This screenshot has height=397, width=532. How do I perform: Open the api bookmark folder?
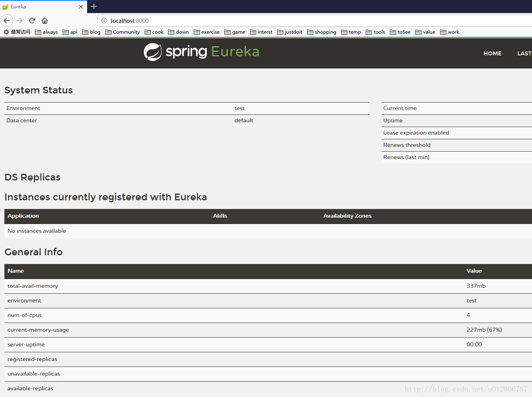(70, 32)
